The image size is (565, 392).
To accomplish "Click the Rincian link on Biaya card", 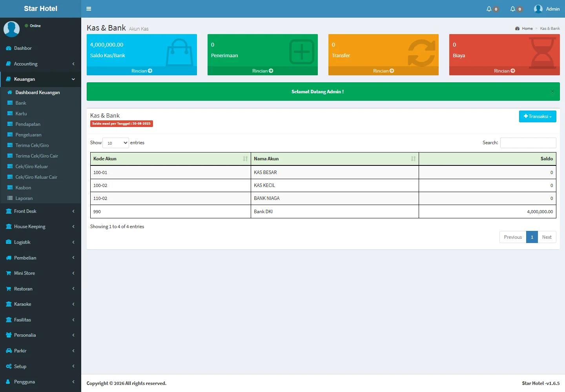I will (x=504, y=71).
